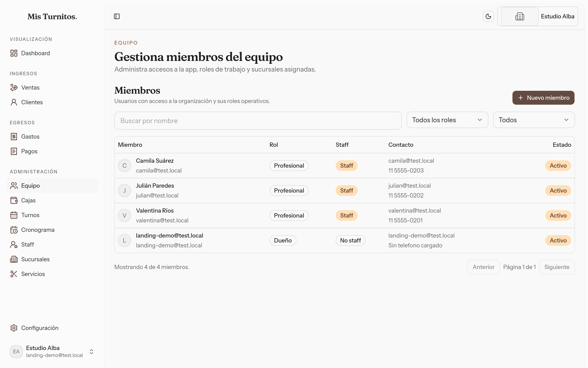Click the Anterior pagination button
This screenshot has width=588, height=368.
(x=483, y=267)
